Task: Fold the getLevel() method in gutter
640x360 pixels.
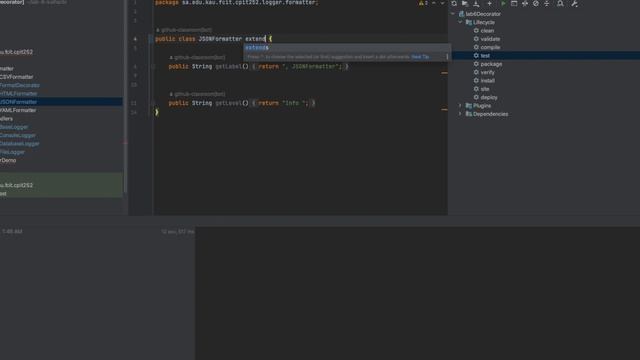Action: [153, 103]
